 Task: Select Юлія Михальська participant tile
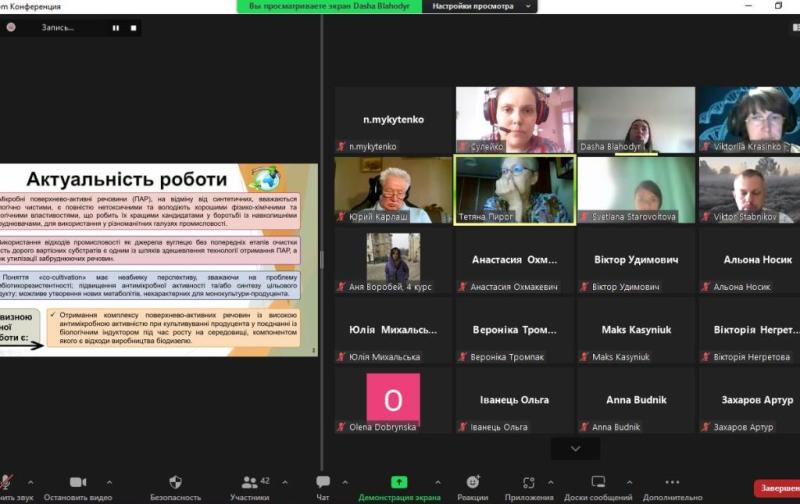click(x=393, y=330)
